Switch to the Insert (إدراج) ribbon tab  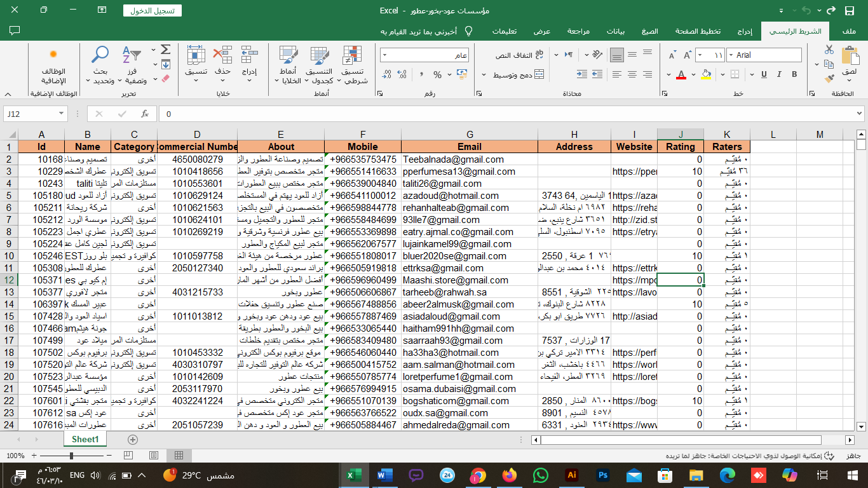click(745, 31)
